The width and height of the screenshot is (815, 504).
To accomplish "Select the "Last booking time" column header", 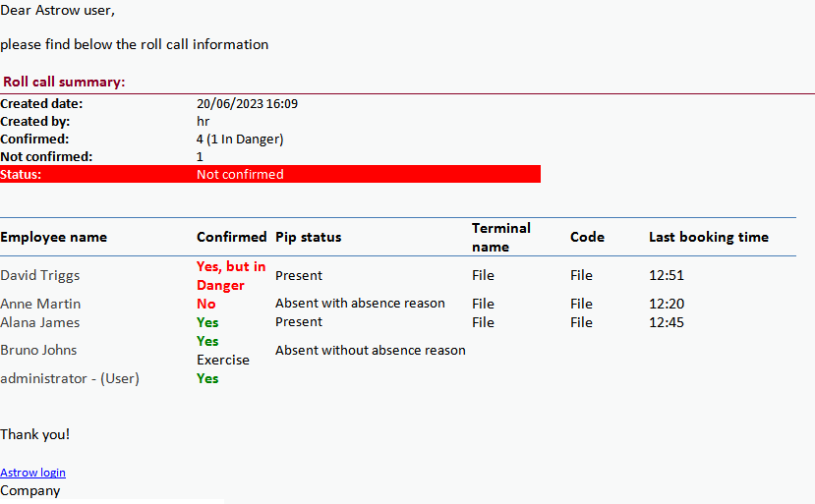I will click(x=708, y=237).
